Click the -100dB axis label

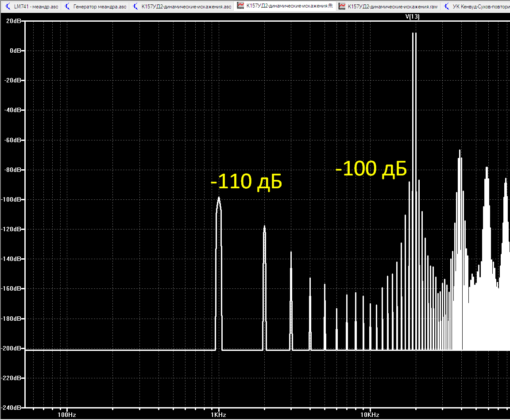[12, 199]
